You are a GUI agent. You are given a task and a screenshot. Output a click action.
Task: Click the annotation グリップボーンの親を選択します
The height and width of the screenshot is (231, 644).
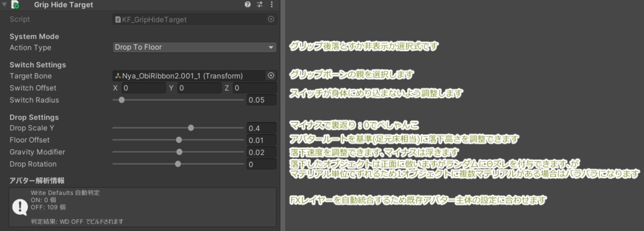(352, 75)
